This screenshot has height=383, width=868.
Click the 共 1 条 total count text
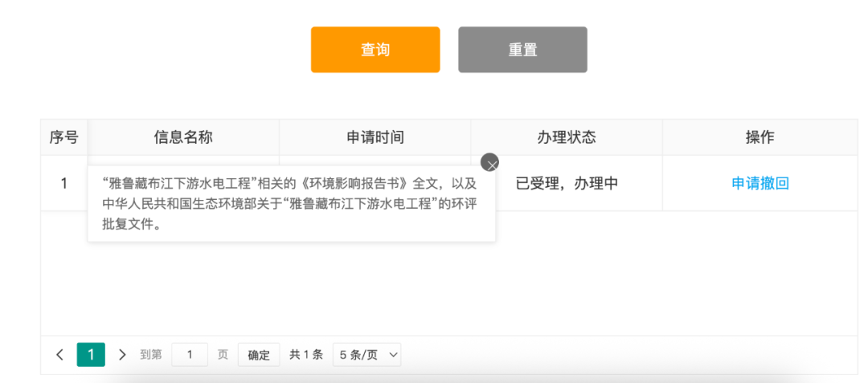[306, 355]
